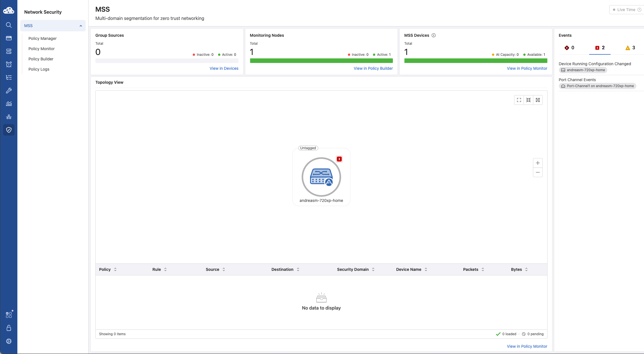The height and width of the screenshot is (354, 644).
Task: Sort the table by Device Name
Action: (x=411, y=269)
